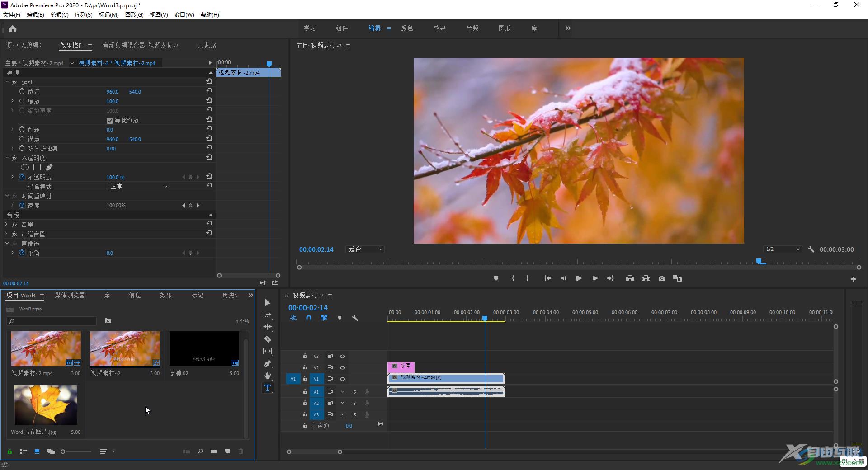
Task: Collapse the Opacity effect group
Action: (x=7, y=158)
